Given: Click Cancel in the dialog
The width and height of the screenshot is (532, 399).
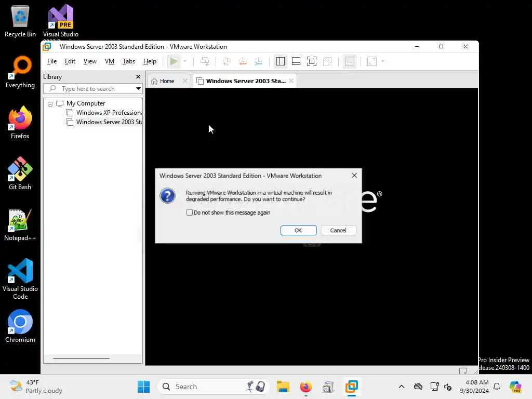Looking at the screenshot, I should coord(338,230).
